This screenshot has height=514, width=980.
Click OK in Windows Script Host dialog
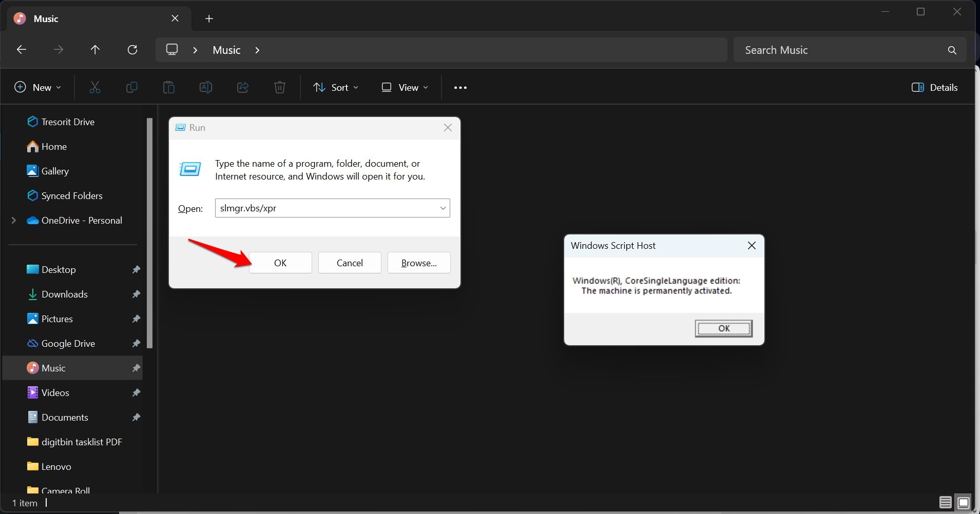[724, 328]
